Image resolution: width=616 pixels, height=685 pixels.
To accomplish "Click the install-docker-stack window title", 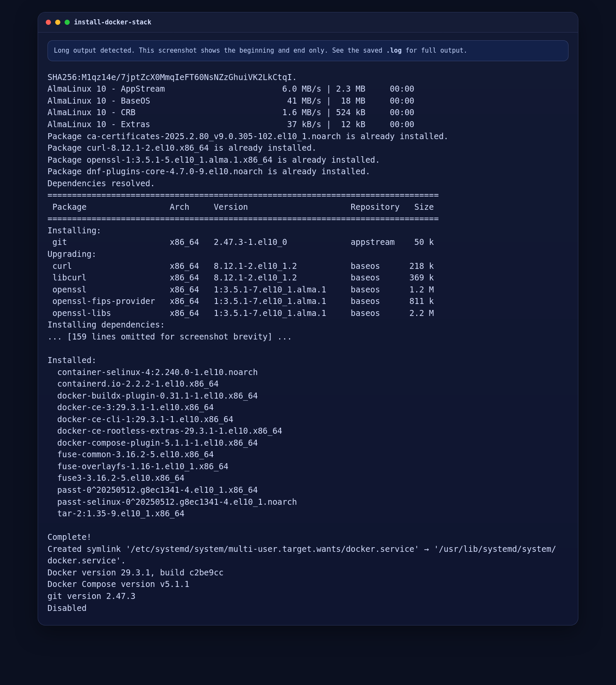I will point(113,22).
